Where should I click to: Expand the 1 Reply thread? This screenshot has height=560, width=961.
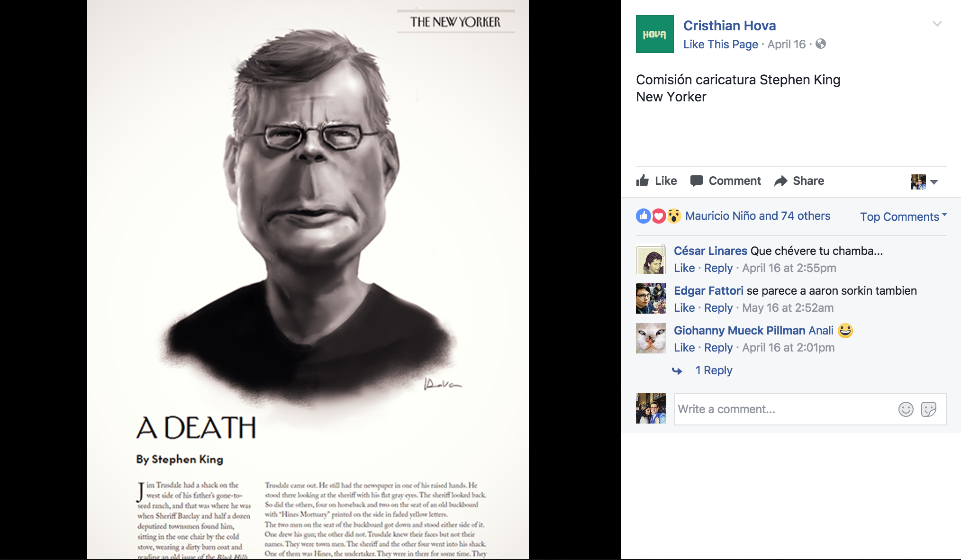pos(713,370)
